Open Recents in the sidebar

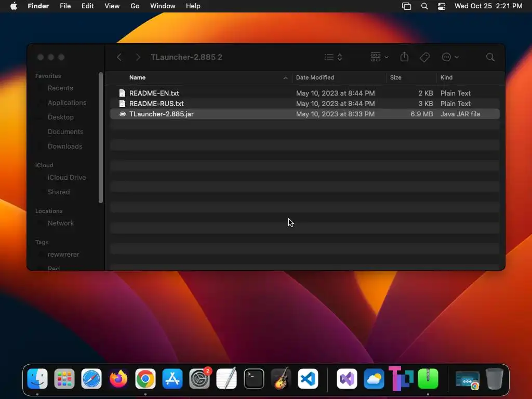click(60, 88)
